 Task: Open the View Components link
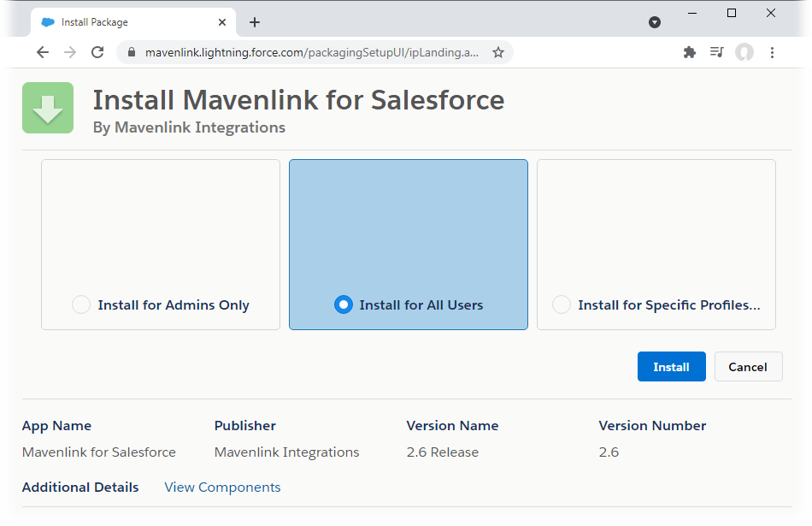[222, 487]
